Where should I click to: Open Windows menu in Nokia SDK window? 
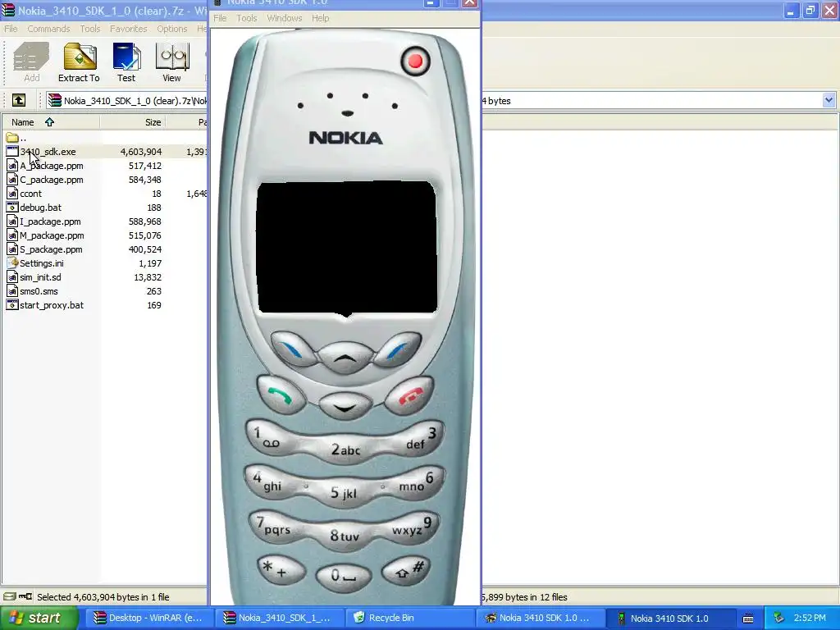click(284, 18)
